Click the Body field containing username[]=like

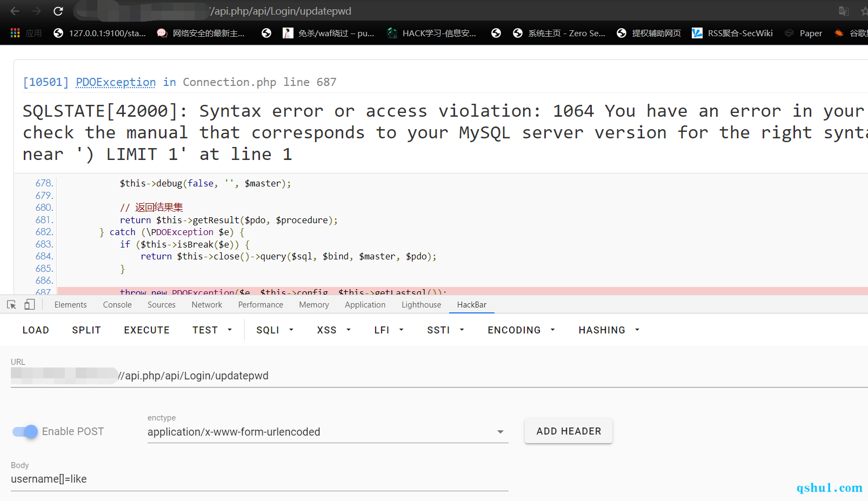click(x=259, y=479)
